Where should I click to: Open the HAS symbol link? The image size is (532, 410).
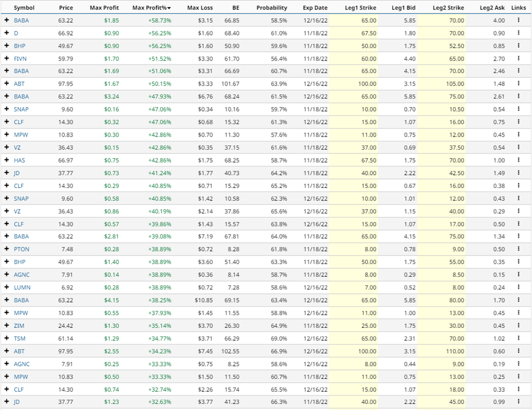tap(19, 160)
